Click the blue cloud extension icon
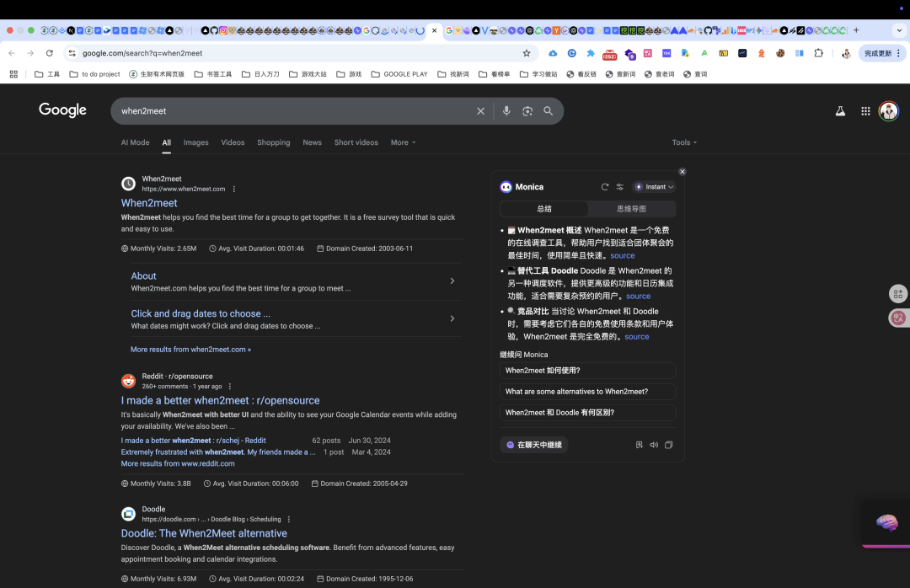Image resolution: width=910 pixels, height=588 pixels. tap(553, 53)
